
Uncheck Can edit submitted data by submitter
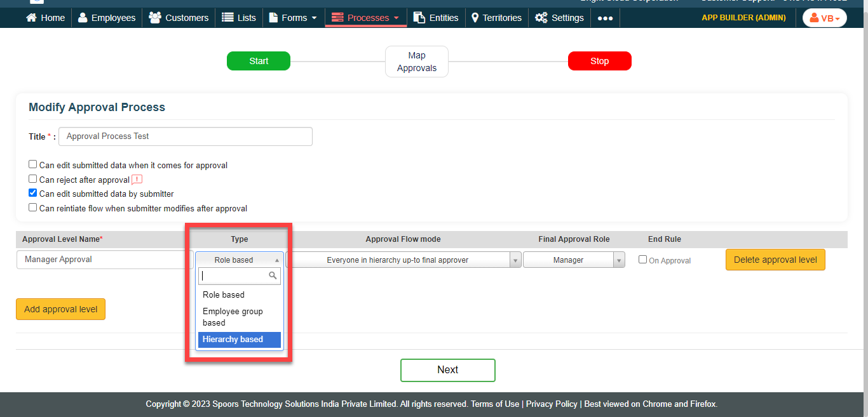(33, 193)
